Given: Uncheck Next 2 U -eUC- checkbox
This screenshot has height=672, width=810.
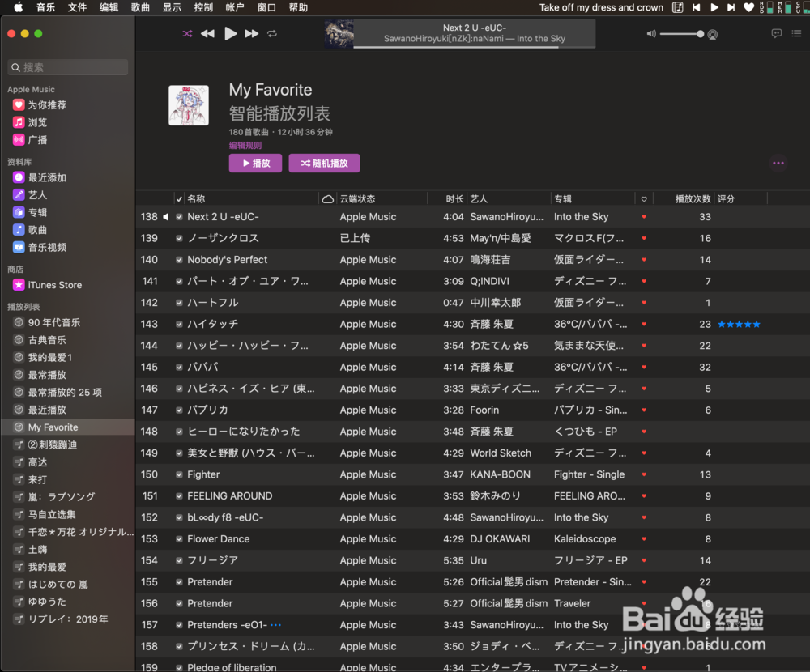Looking at the screenshot, I should (179, 217).
